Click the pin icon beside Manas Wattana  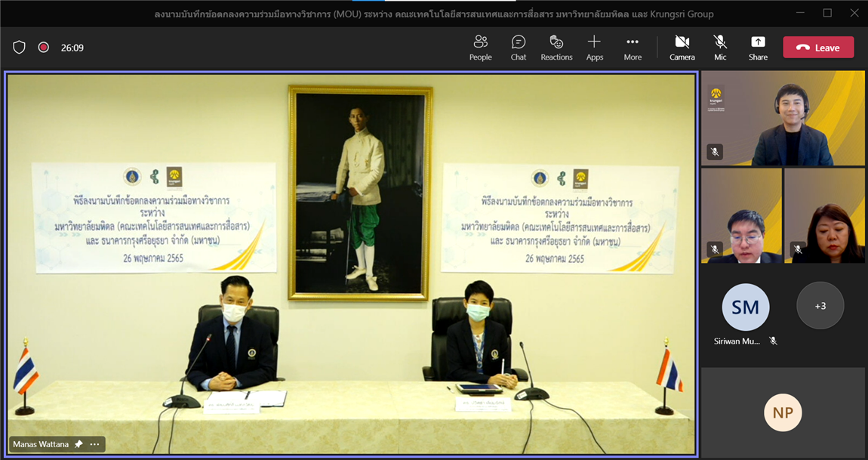[x=78, y=444]
